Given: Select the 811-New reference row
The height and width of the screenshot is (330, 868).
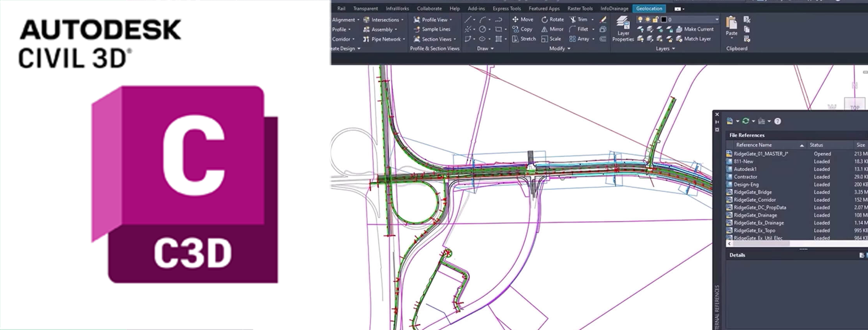Looking at the screenshot, I should pos(797,161).
